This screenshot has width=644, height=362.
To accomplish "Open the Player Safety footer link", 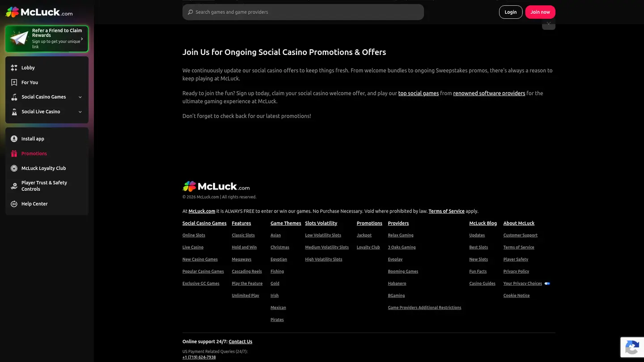I will click(516, 259).
